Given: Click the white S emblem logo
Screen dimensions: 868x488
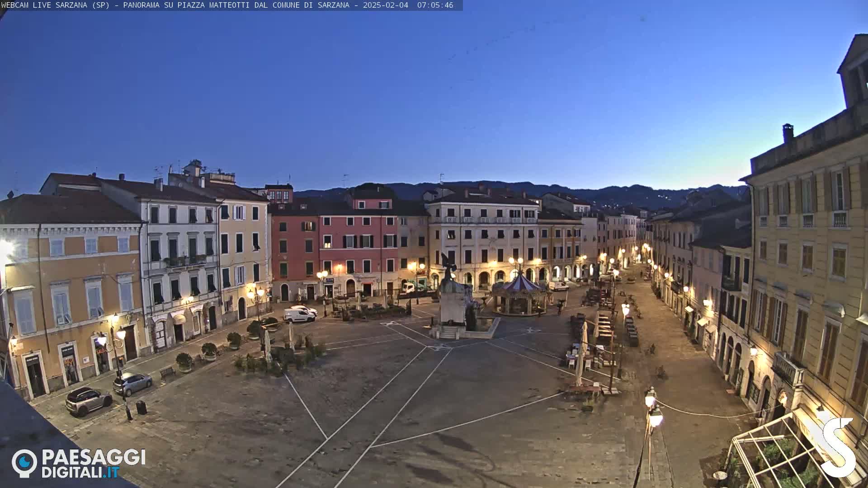Looking at the screenshot, I should click(838, 447).
